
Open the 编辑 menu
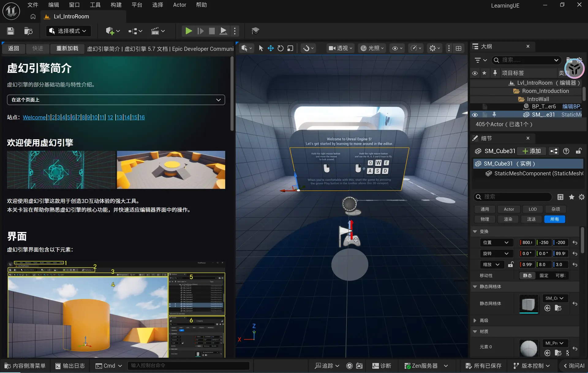tap(54, 5)
